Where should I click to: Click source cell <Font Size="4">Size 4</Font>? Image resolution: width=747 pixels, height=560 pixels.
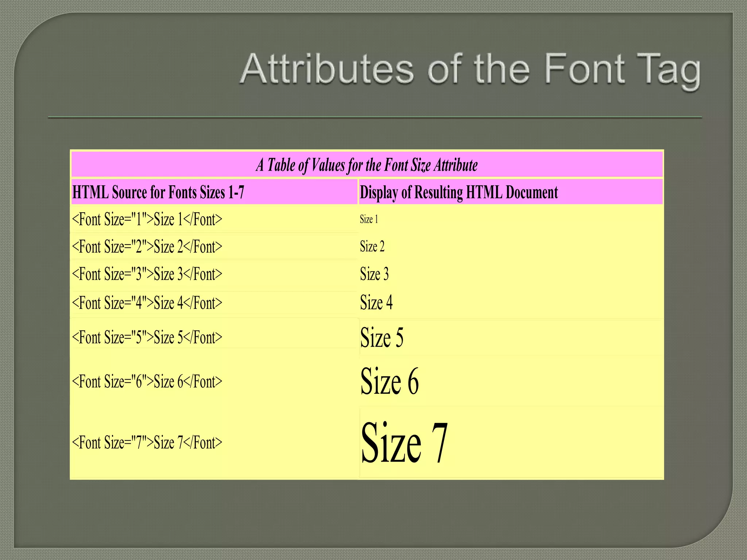[147, 303]
